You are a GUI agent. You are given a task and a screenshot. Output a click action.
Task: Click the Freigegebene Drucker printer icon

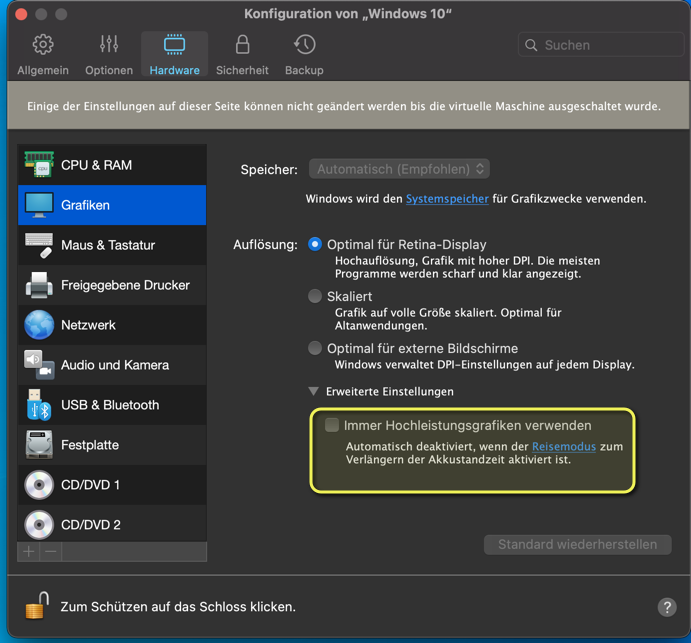click(39, 285)
